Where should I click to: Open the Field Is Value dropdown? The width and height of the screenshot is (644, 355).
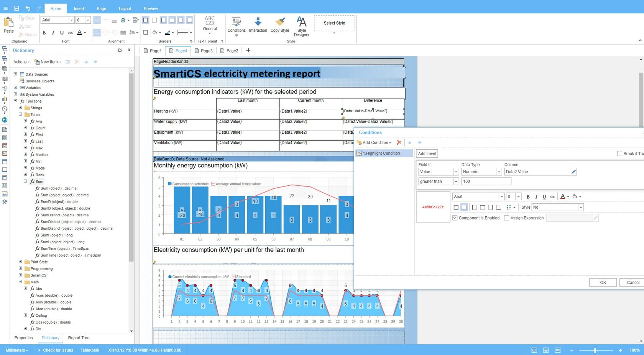coord(456,172)
